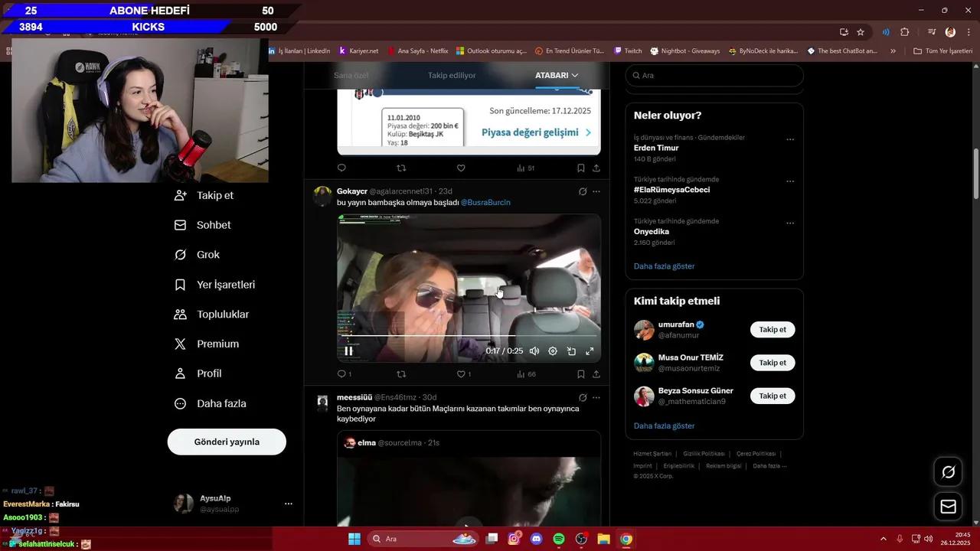
Task: Reply to the Gokaycr post
Action: tap(341, 374)
